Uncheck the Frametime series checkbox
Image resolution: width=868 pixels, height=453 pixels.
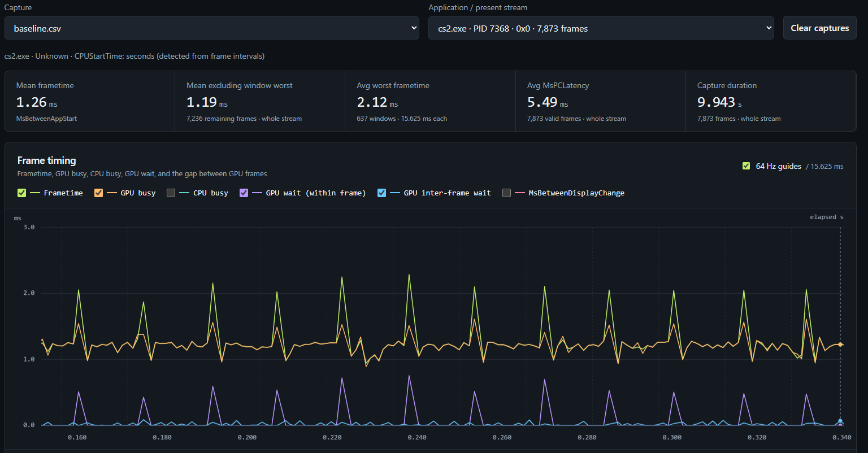pyautogui.click(x=21, y=193)
